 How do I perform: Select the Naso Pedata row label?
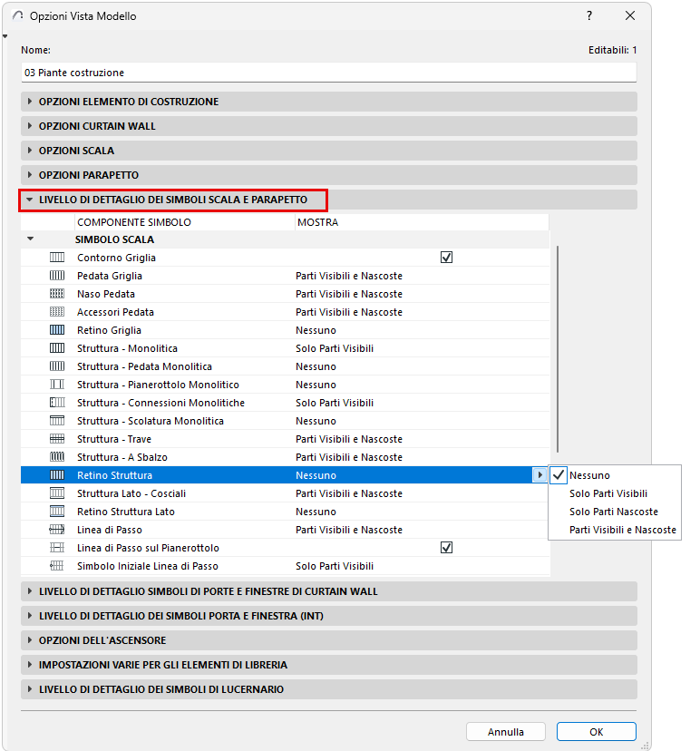[x=106, y=294]
